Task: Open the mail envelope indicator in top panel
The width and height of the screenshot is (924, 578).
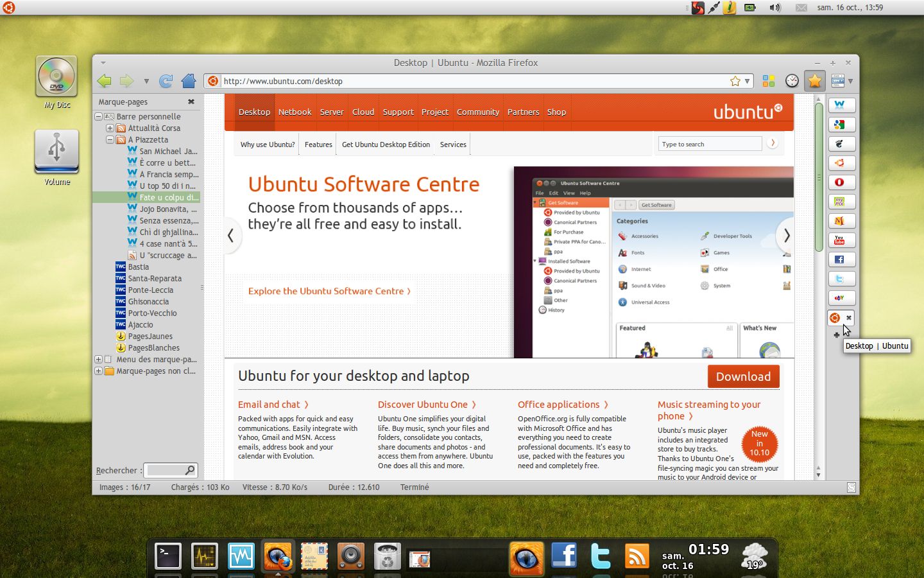Action: click(801, 8)
